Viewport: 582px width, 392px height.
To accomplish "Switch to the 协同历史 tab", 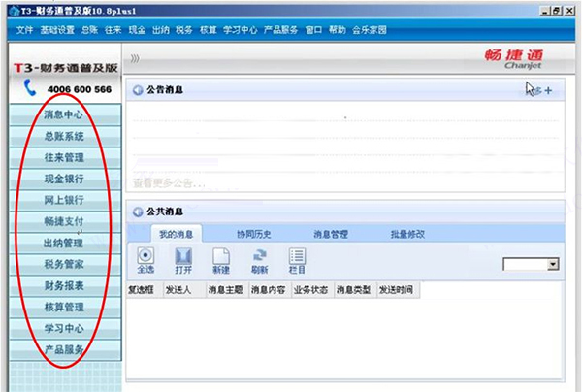I will coord(254,234).
